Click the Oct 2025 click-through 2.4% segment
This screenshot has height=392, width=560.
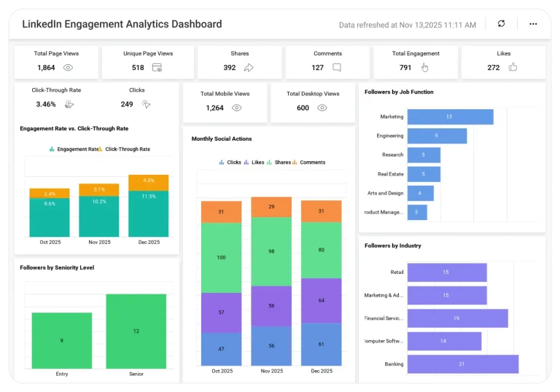[x=50, y=193]
